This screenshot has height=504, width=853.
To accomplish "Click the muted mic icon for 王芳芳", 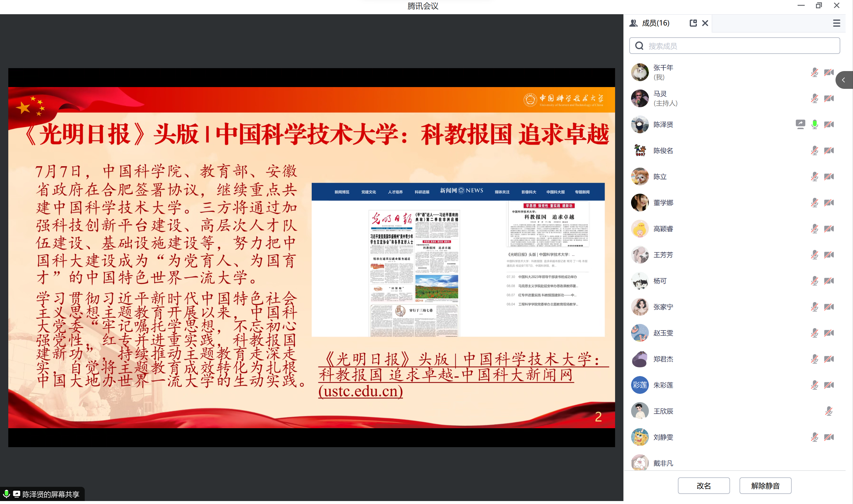I will click(x=814, y=255).
